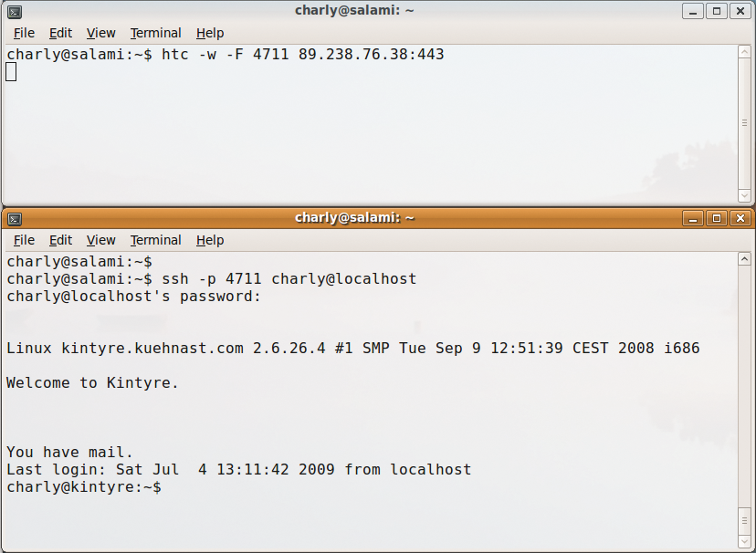Image resolution: width=756 pixels, height=553 pixels.
Task: Click the 'Linux kintyre.kuehnast.com' line
Action: pyautogui.click(x=353, y=349)
